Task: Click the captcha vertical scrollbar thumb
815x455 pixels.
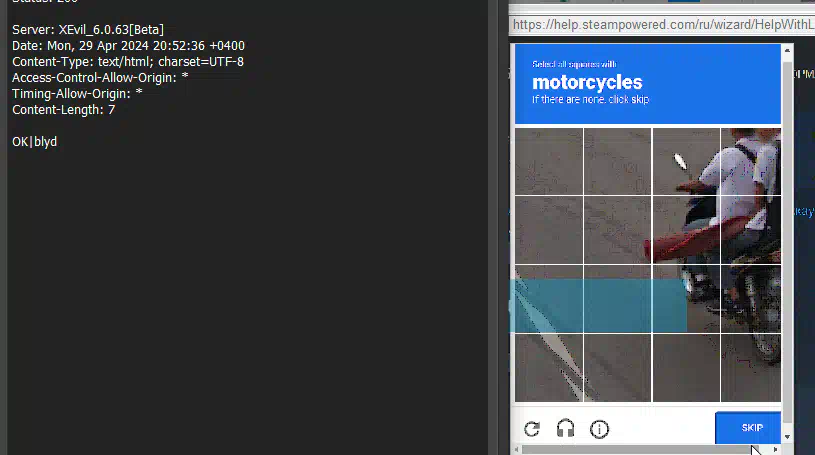Action: pyautogui.click(x=787, y=242)
